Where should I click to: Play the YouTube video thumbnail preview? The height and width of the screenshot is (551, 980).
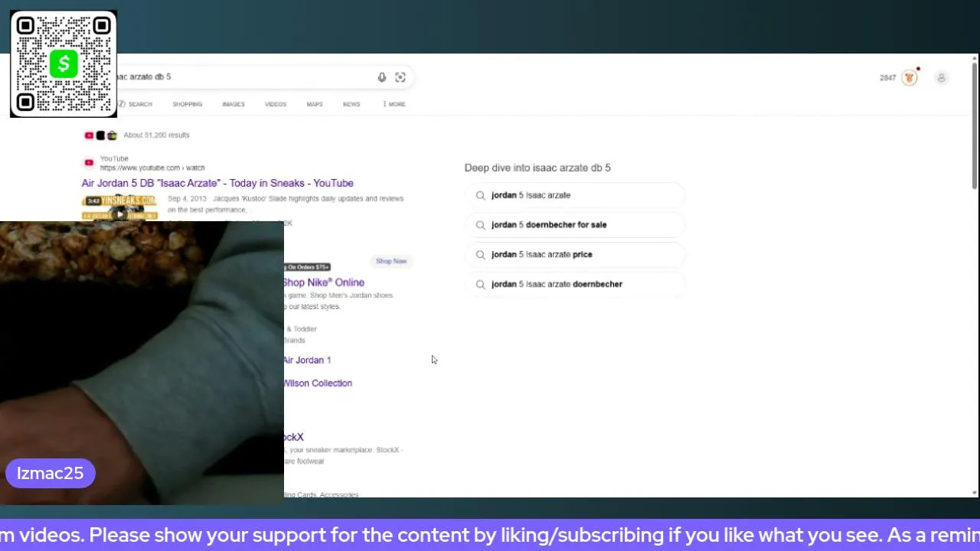pyautogui.click(x=120, y=208)
